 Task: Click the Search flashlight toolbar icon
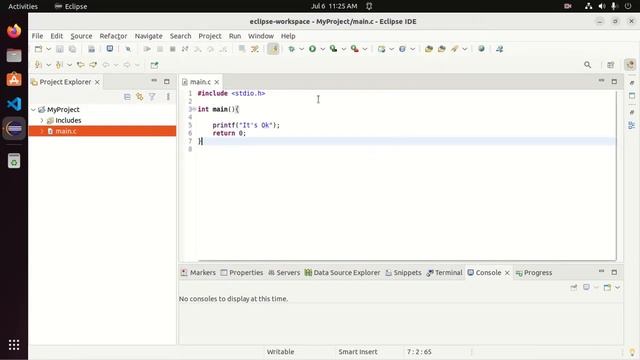coord(455,49)
